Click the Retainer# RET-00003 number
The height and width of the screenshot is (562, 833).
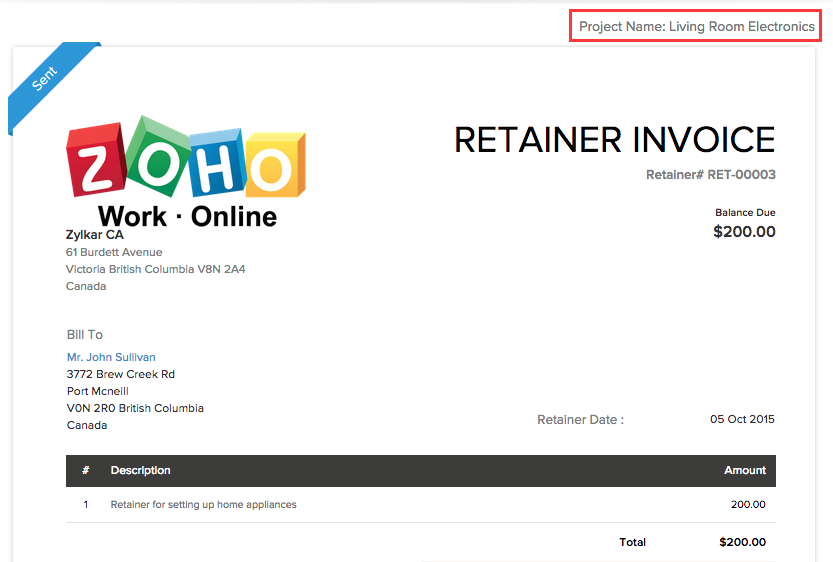710,175
